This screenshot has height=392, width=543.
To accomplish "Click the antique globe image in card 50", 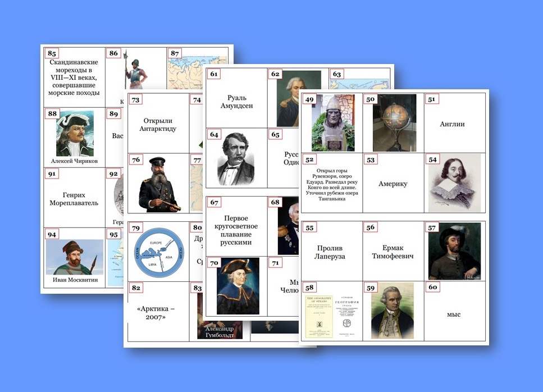I will point(394,122).
